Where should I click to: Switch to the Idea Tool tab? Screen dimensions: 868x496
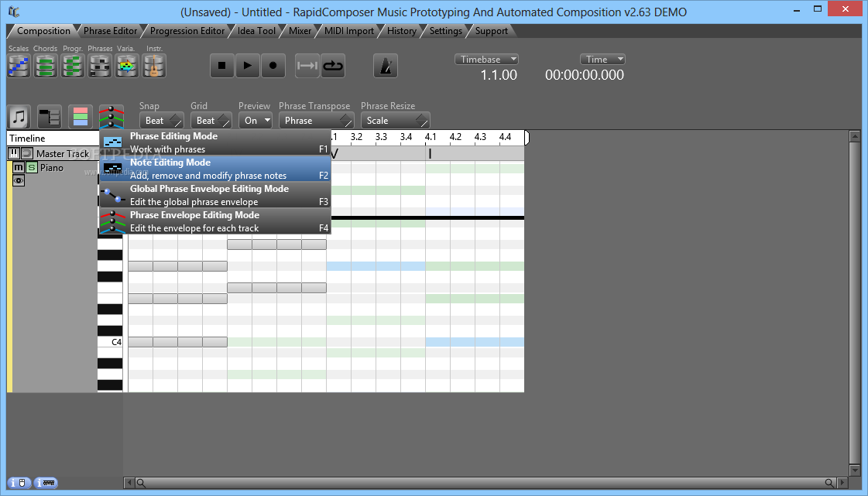tap(256, 31)
